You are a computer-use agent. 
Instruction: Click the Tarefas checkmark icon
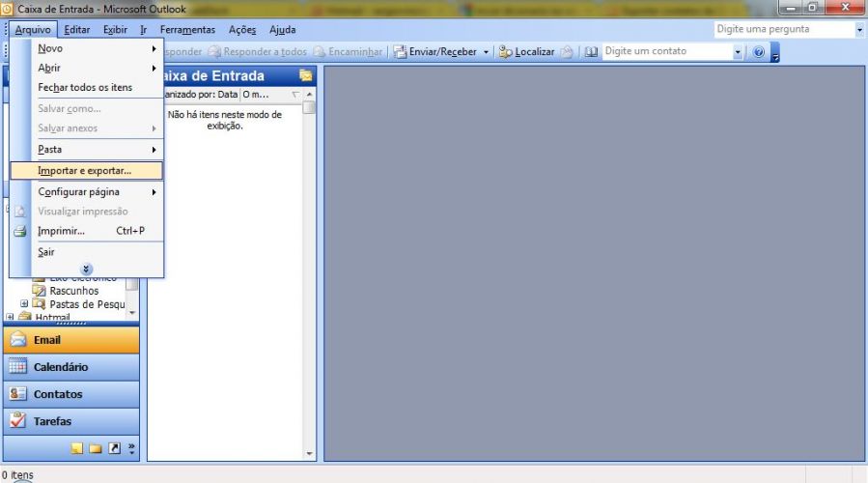17,420
